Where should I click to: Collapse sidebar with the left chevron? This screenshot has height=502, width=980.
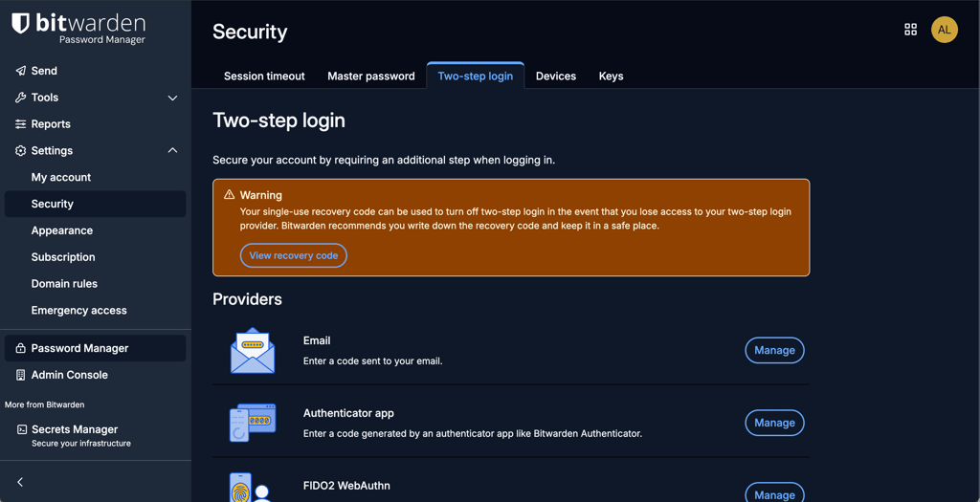(20, 482)
